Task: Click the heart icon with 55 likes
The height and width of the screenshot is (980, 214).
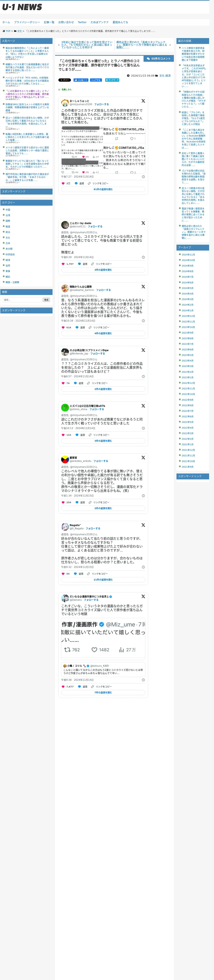Action: click(x=63, y=574)
